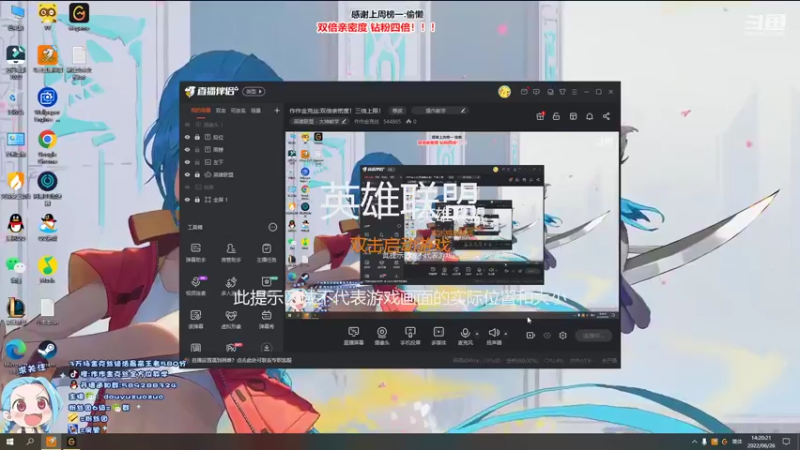
Task: Click the download icon at toolbox bottom
Action: tap(266, 348)
